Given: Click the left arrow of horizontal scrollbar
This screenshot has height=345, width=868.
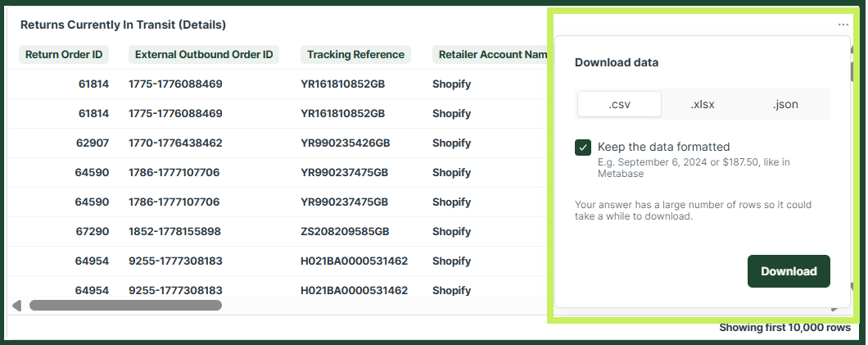Looking at the screenshot, I should pos(16,306).
